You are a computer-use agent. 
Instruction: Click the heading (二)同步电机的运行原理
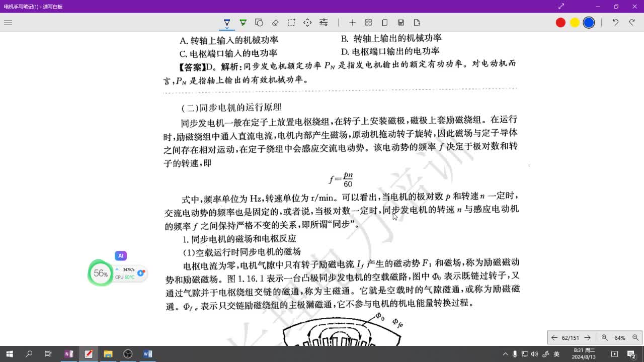(231, 108)
